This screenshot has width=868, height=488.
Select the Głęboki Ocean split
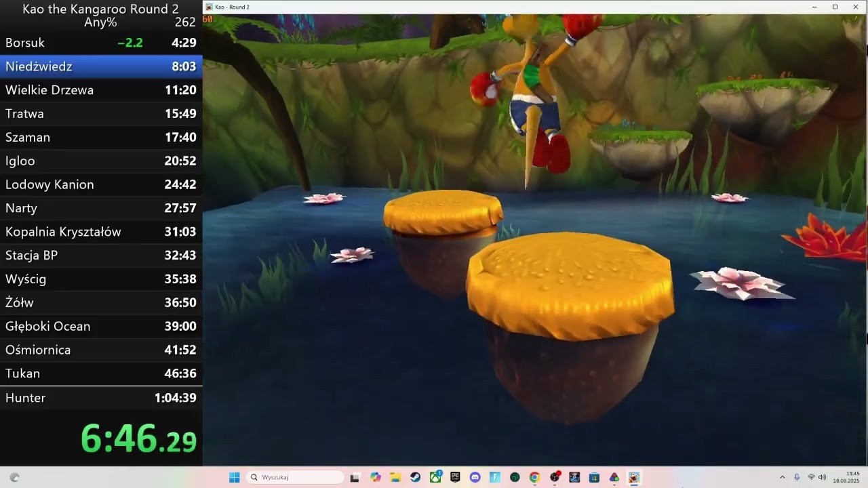point(101,326)
